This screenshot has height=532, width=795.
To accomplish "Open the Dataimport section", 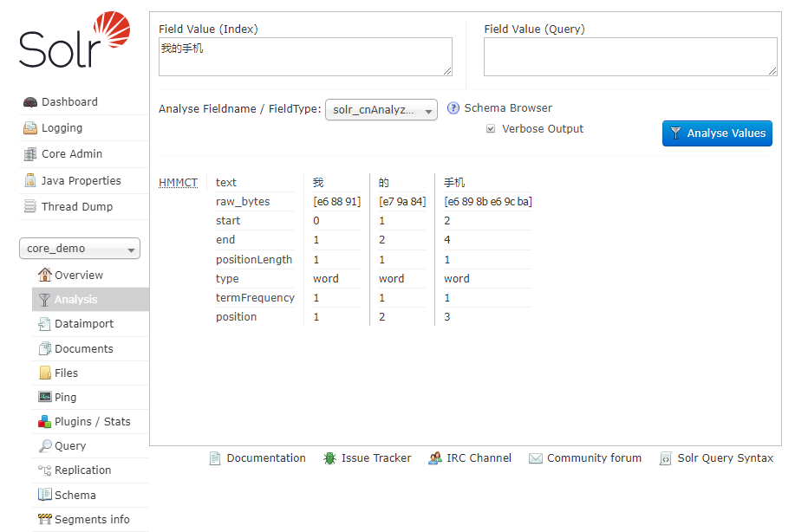I will (84, 324).
